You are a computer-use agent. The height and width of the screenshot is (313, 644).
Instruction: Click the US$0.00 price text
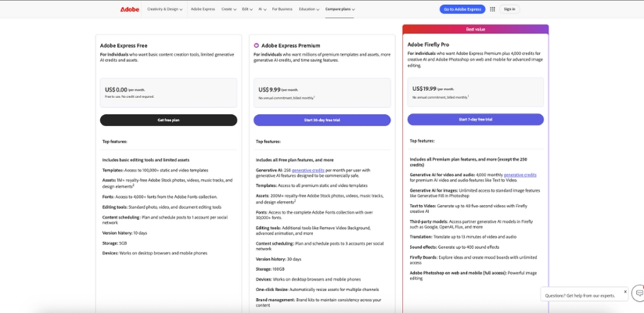click(x=116, y=89)
